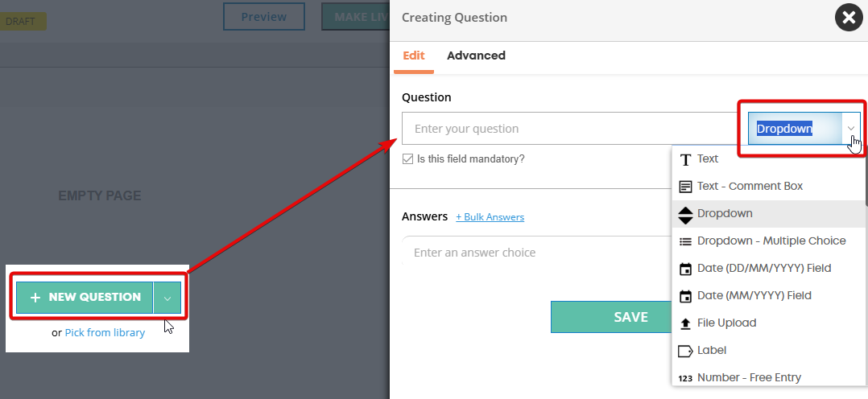Close the Creating Question panel
The image size is (868, 399).
[x=849, y=18]
